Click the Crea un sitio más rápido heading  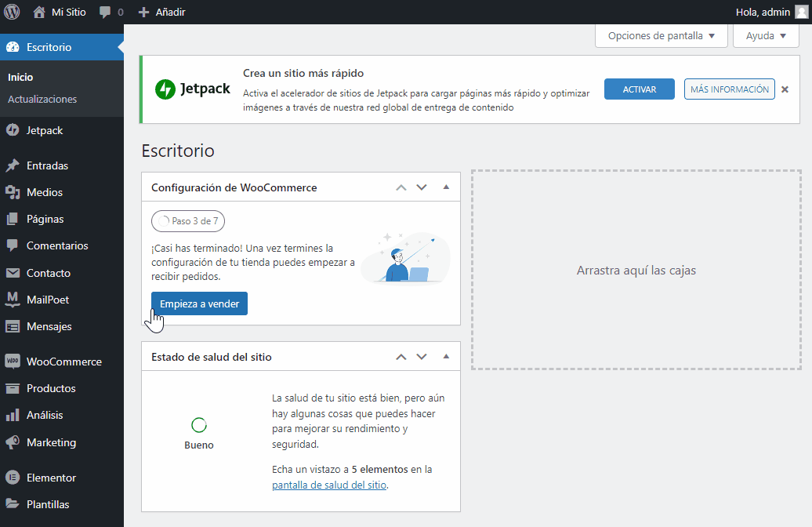(303, 73)
